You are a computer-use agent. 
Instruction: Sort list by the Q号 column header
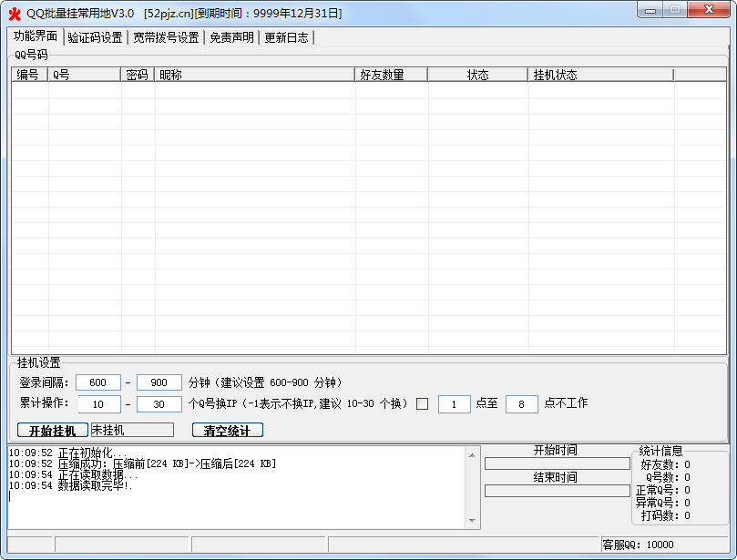(x=85, y=75)
